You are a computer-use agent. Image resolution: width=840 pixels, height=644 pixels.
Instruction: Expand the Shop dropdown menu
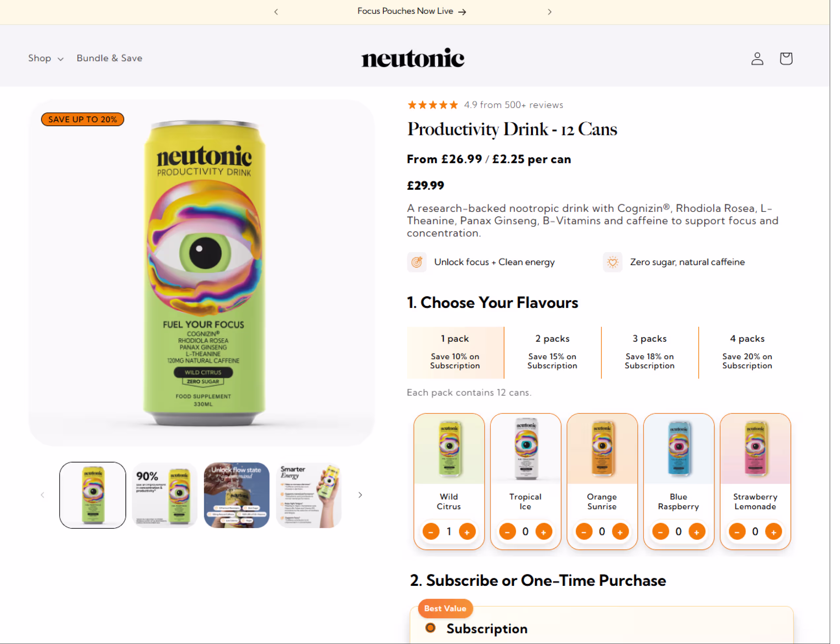click(46, 58)
